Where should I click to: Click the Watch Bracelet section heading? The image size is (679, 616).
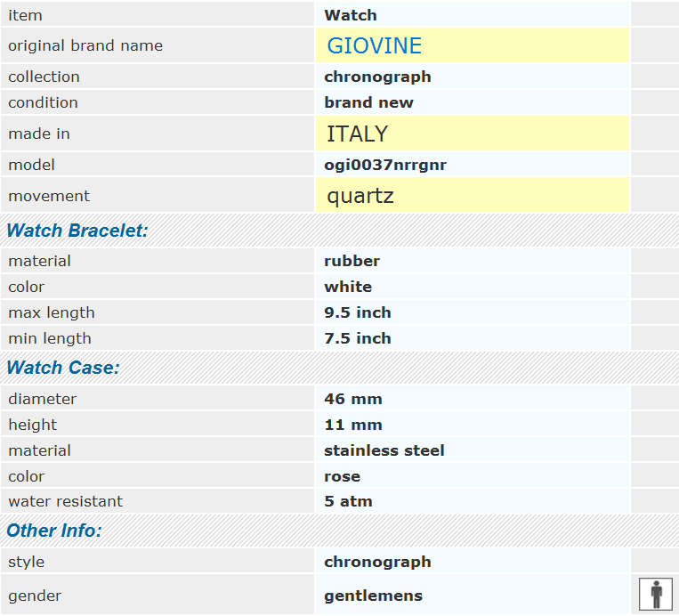click(x=77, y=231)
